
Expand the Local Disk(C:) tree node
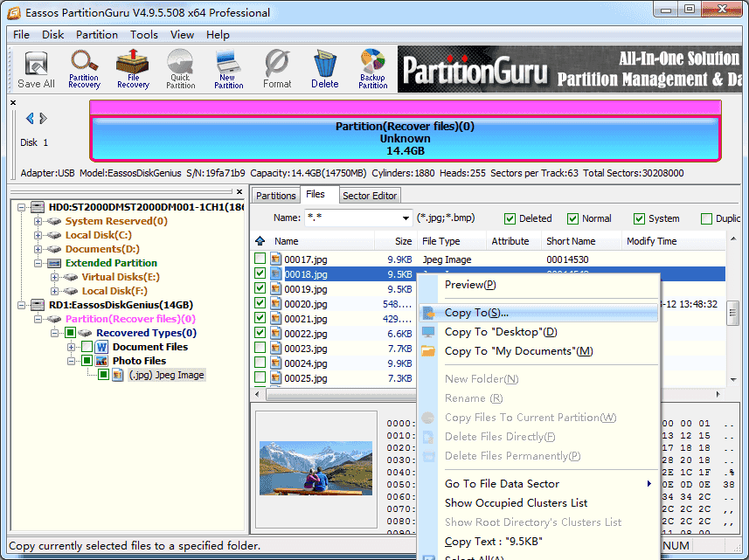point(38,235)
